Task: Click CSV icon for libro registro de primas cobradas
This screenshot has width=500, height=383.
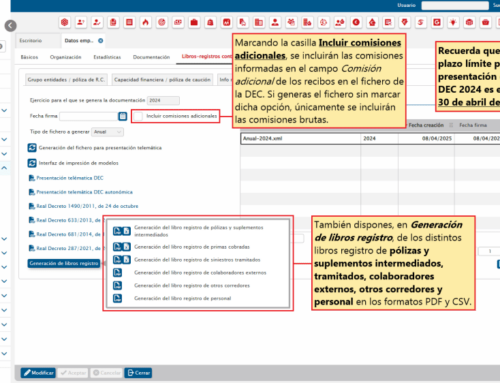Action: coord(126,247)
